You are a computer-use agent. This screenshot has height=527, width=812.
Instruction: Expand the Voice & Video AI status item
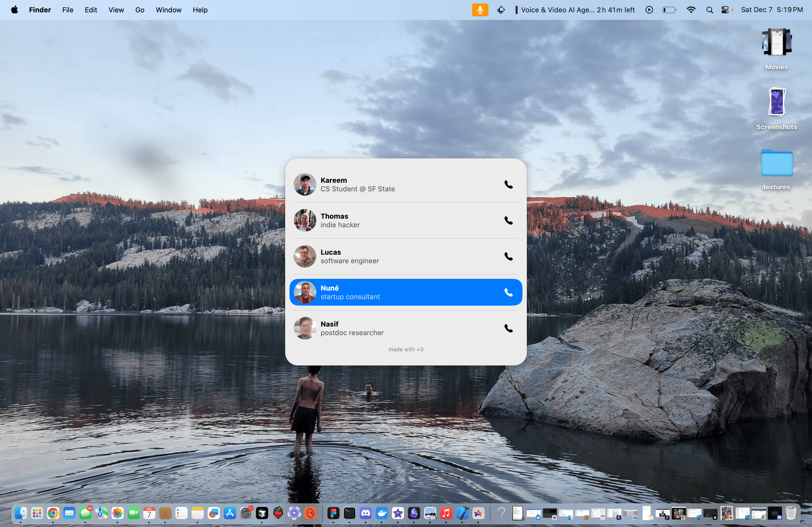pos(577,10)
